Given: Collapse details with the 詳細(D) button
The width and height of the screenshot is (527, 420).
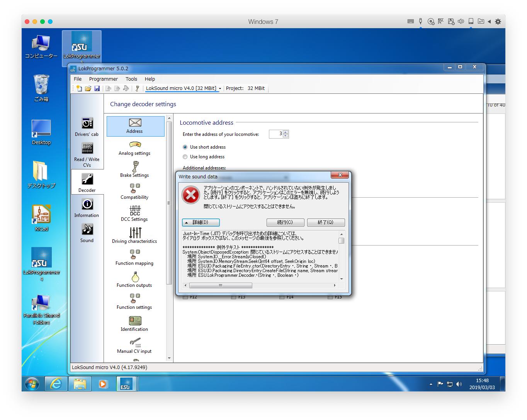Looking at the screenshot, I should point(201,222).
